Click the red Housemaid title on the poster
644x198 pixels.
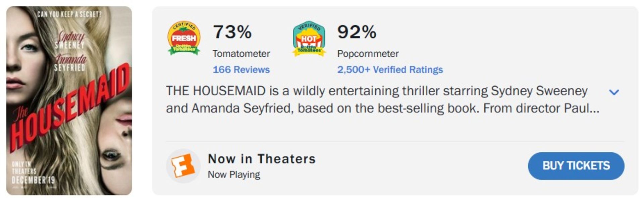point(70,107)
